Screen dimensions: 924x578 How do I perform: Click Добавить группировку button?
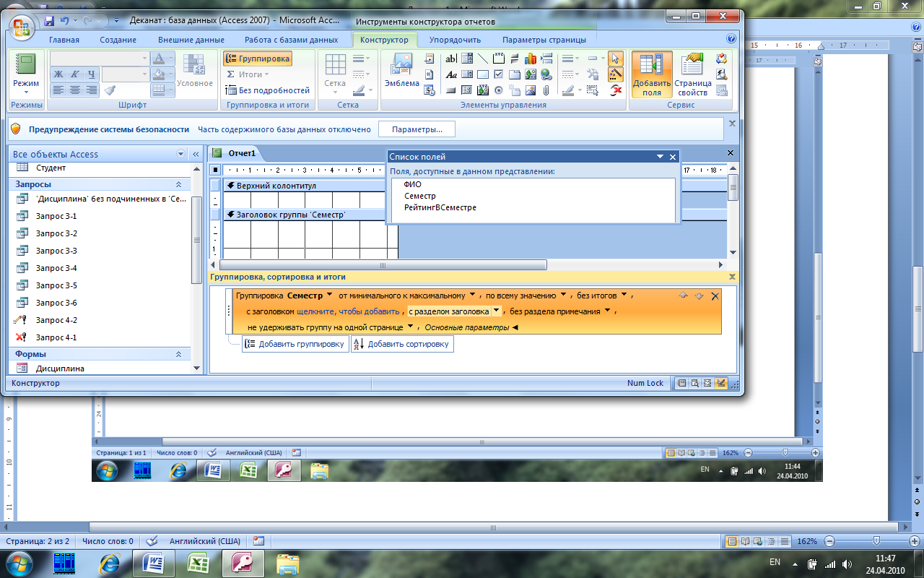pyautogui.click(x=296, y=344)
